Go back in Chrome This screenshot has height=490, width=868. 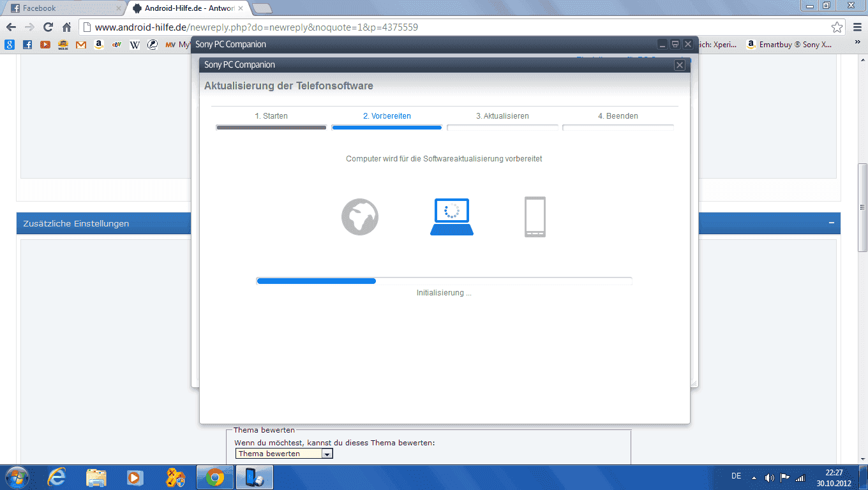(11, 27)
